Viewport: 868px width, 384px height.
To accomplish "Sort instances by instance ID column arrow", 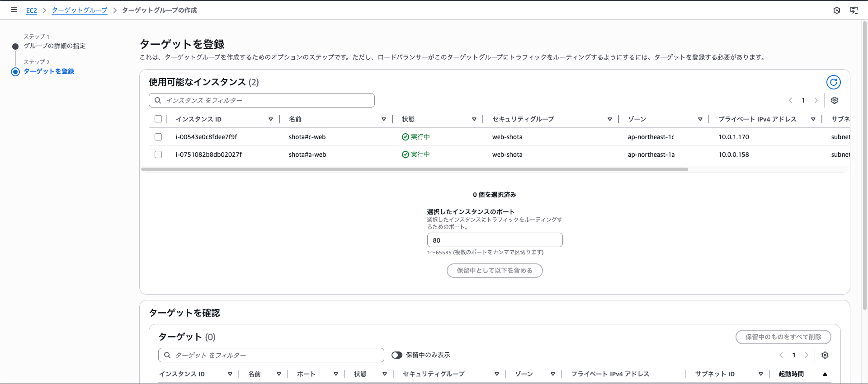I will point(271,119).
